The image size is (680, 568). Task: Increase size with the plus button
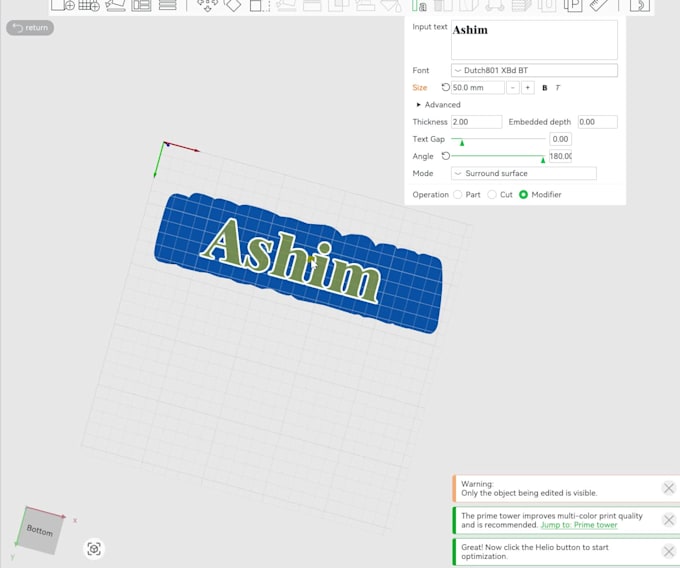click(528, 88)
